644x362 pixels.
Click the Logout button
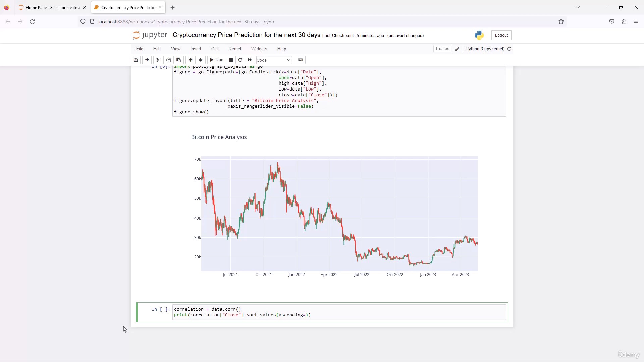coord(501,35)
